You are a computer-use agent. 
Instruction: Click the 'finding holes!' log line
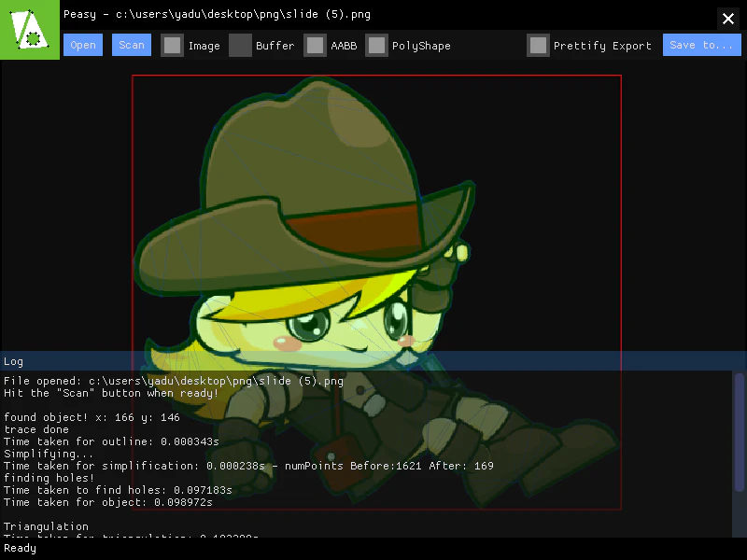tap(49, 478)
